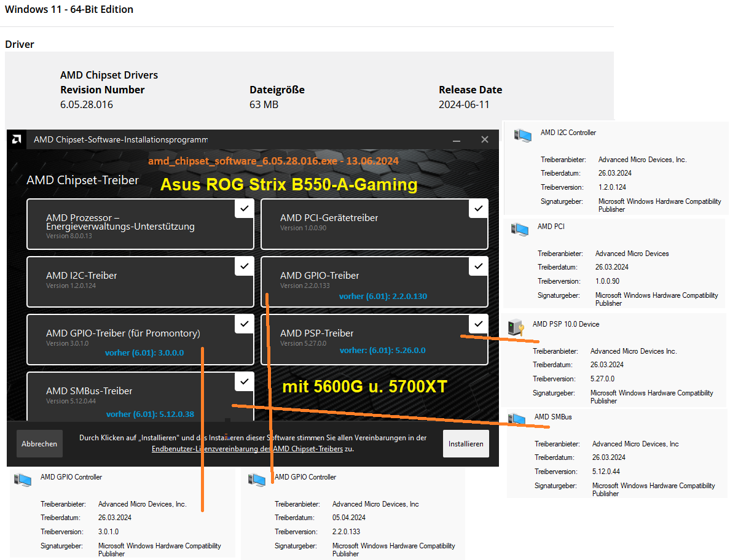
Task: Click device icon of GPIO Controller version 2.2.0.133
Action: (x=256, y=480)
